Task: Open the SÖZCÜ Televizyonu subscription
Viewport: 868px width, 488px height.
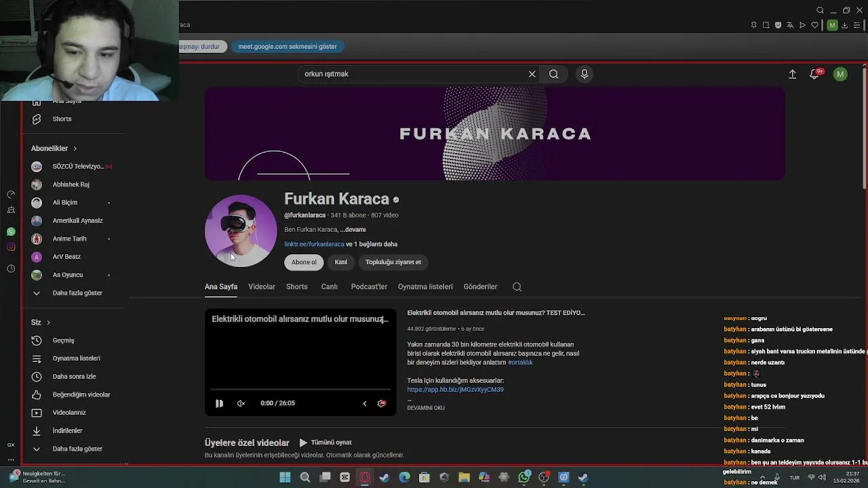Action: [x=73, y=166]
